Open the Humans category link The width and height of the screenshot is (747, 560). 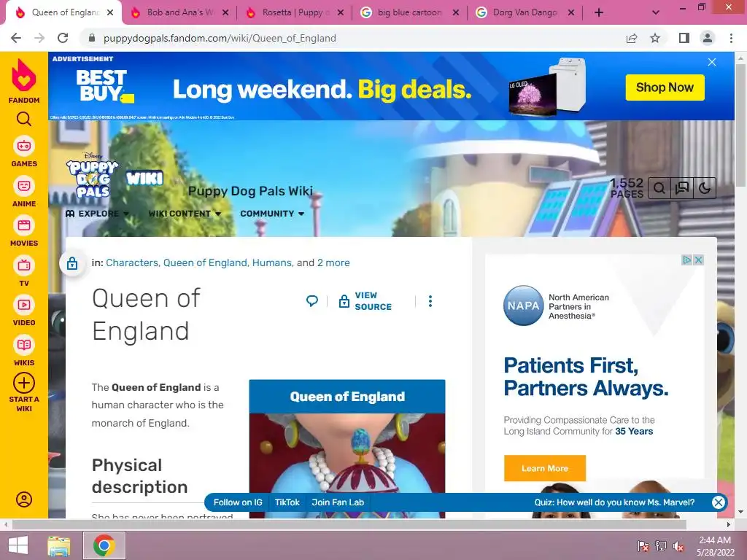pos(272,262)
